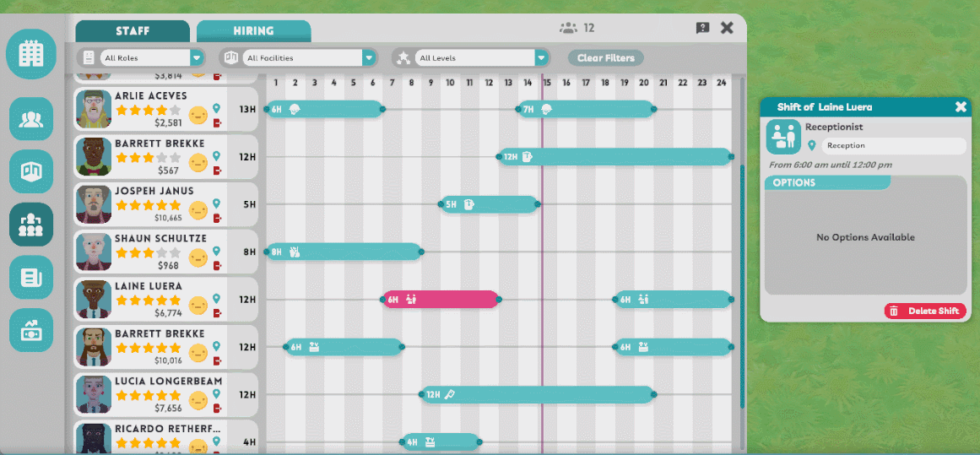This screenshot has width=980, height=455.
Task: Close the Shift of Laine Luera panel
Action: pos(961,107)
